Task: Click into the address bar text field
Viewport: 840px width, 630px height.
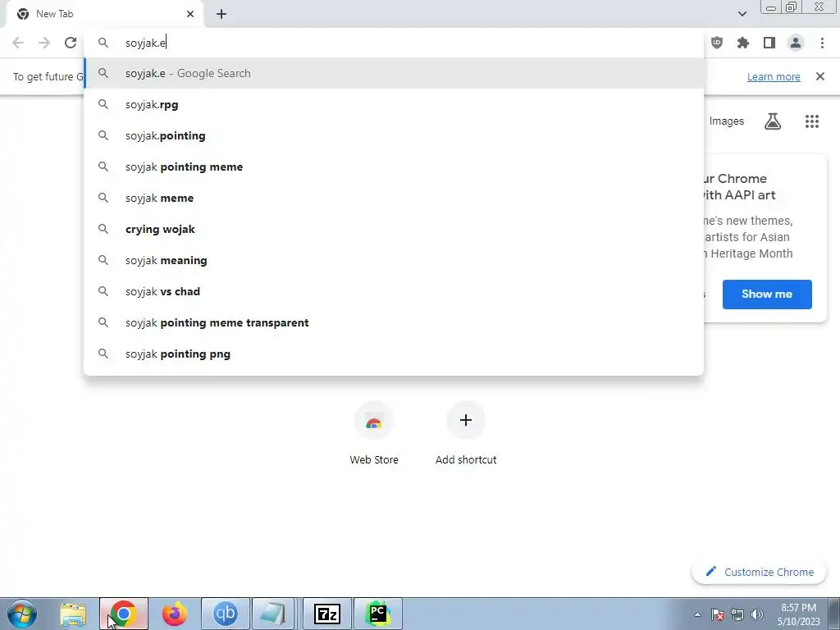Action: (394, 43)
